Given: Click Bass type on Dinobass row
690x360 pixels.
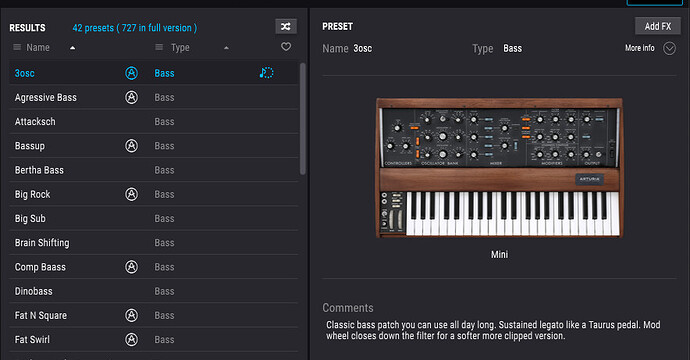Looking at the screenshot, I should pyautogui.click(x=164, y=291).
